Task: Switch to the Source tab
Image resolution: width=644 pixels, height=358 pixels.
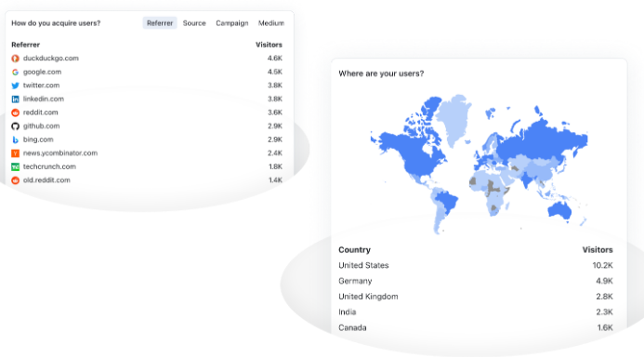Action: pyautogui.click(x=194, y=23)
